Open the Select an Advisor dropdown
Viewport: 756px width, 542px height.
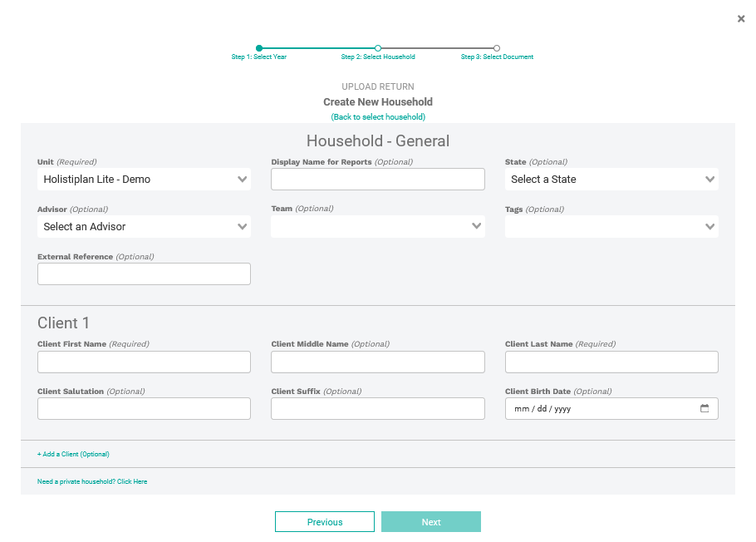[144, 227]
